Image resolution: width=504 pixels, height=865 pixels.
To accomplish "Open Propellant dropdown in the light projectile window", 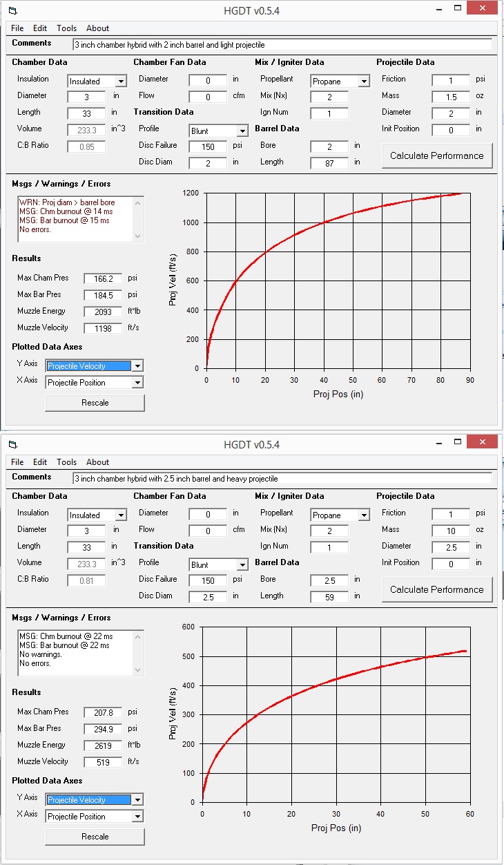I will (x=363, y=82).
